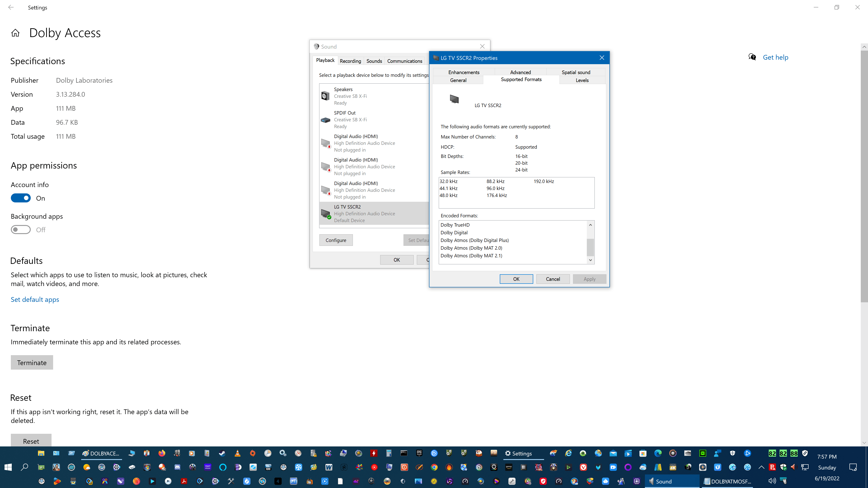Switch to the Recording tab in Sound
Screen dimensions: 868x488
click(x=350, y=61)
